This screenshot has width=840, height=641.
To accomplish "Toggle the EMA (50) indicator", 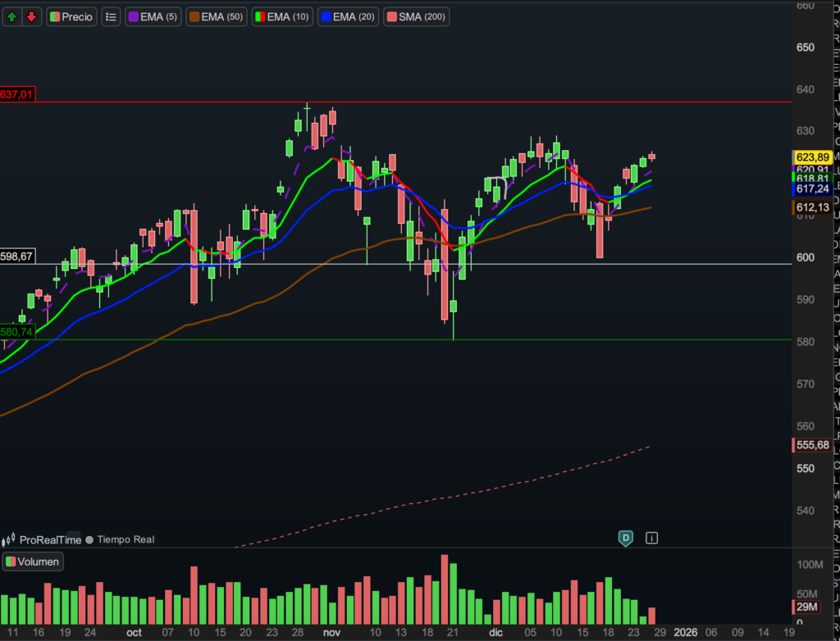I will pos(217,16).
